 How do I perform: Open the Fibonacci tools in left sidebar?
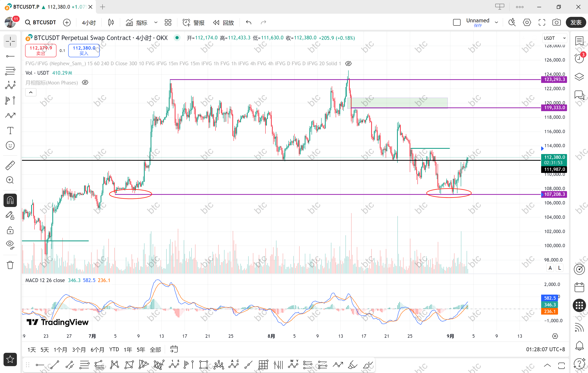point(10,71)
